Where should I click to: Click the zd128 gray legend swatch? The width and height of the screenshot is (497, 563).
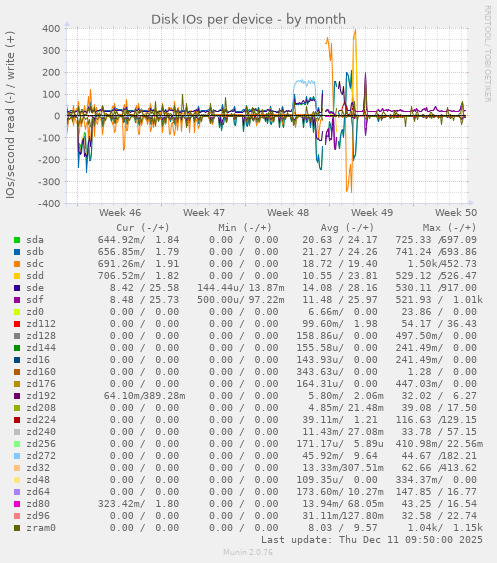click(17, 336)
